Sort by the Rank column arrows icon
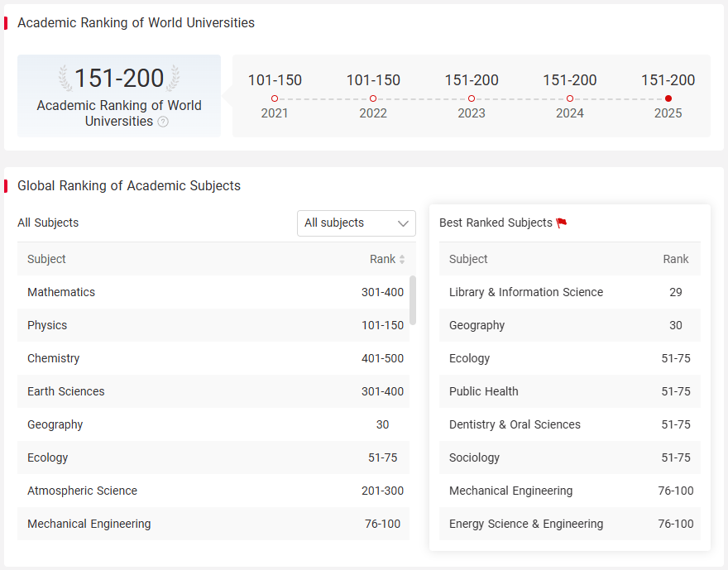This screenshot has height=570, width=728. coord(402,259)
